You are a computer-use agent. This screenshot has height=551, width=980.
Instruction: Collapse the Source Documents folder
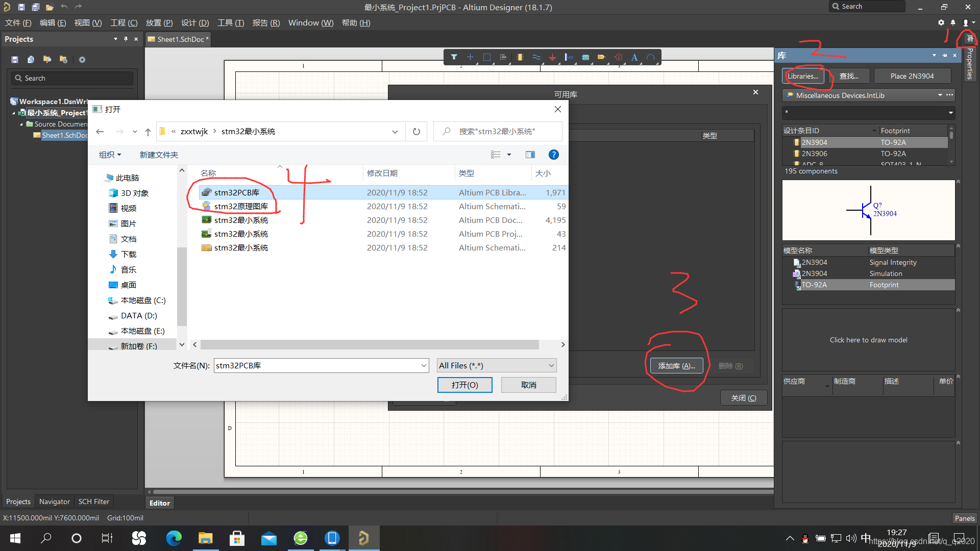click(21, 124)
